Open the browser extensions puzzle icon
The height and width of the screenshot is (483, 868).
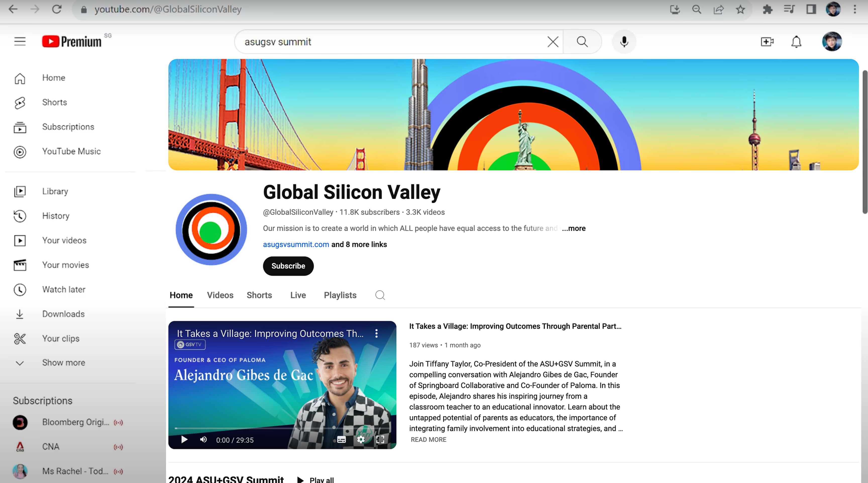[767, 10]
